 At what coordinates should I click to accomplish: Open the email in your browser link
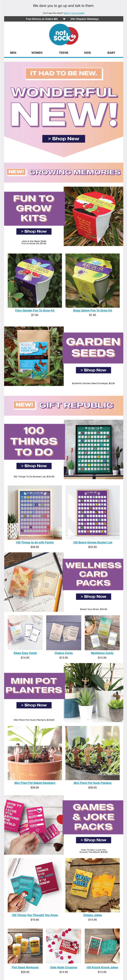coord(74,13)
